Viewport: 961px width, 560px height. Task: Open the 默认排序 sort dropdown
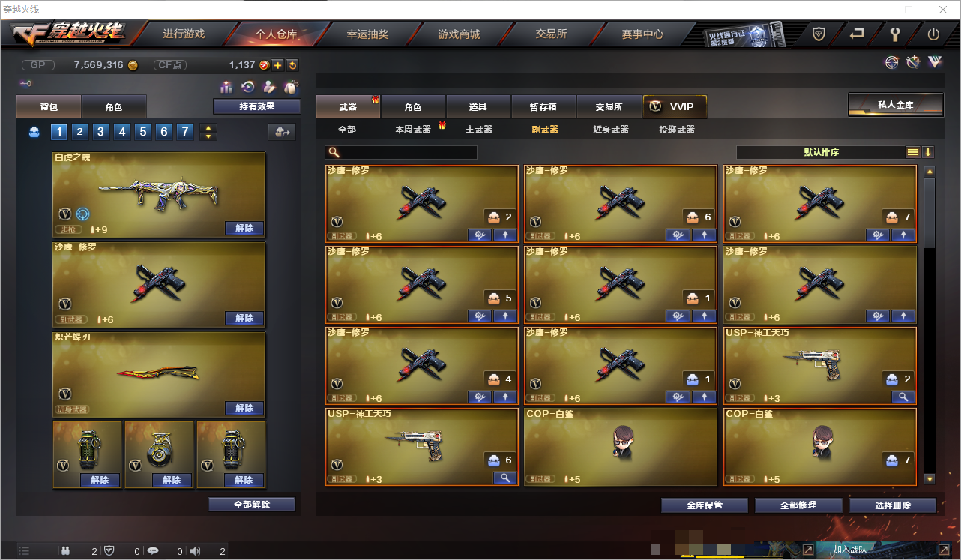[821, 152]
